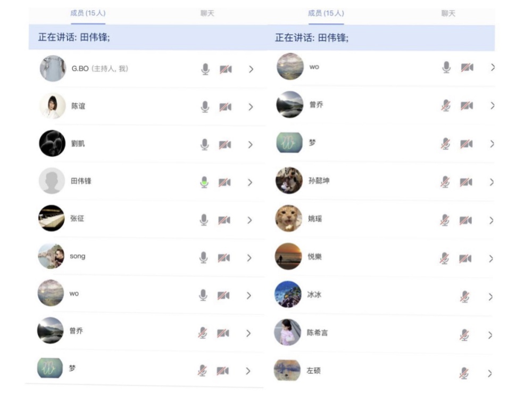Click the 正在讲话: 田伟锋 banner on the left
This screenshot has width=532, height=402.
148,37
